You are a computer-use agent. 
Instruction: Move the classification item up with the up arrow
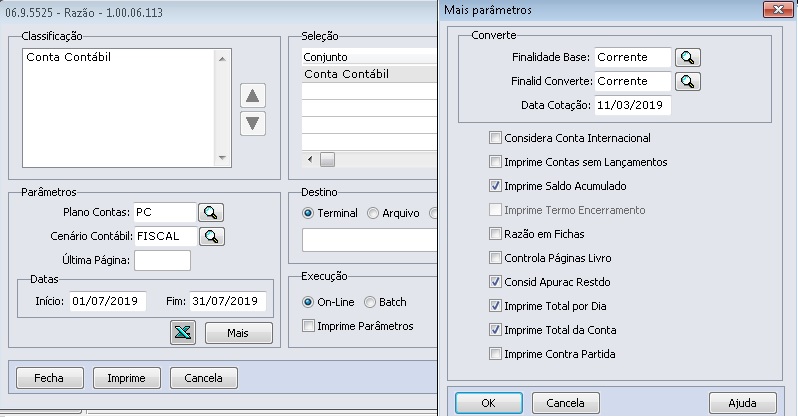pos(252,96)
